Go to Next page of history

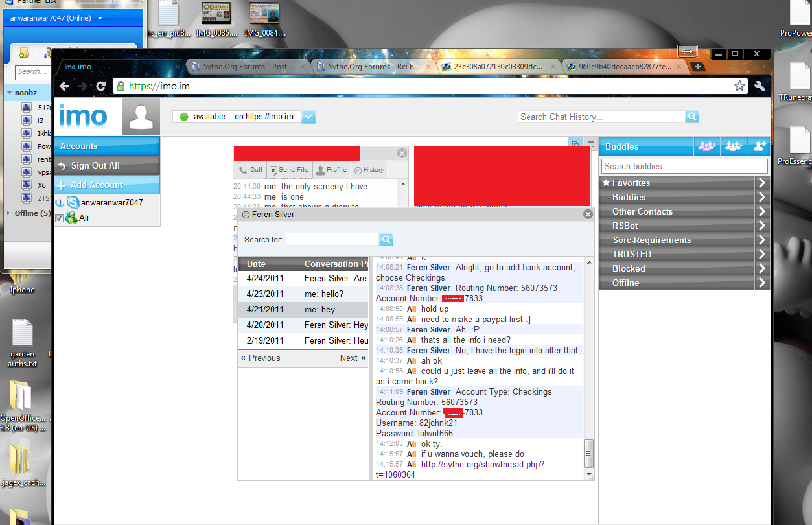pos(353,358)
